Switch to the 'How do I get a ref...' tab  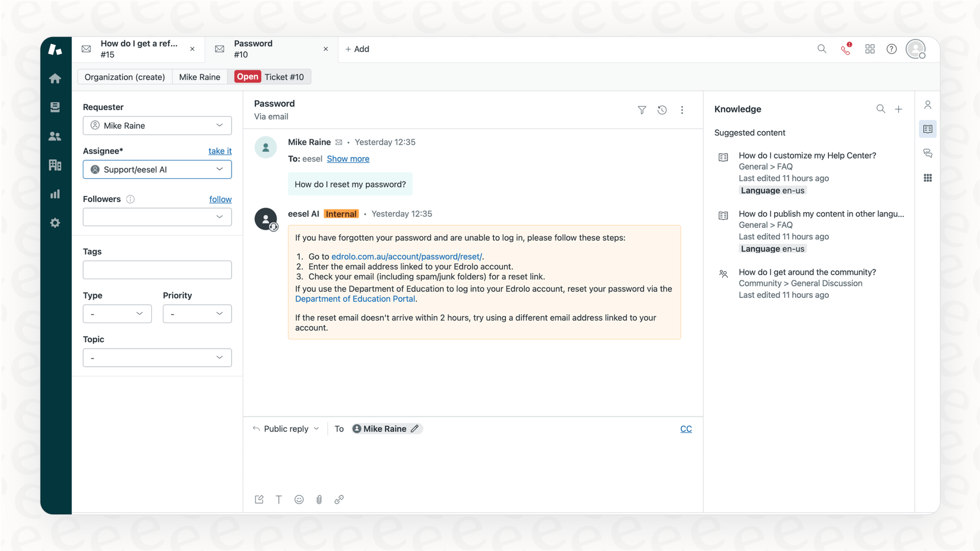pos(139,49)
